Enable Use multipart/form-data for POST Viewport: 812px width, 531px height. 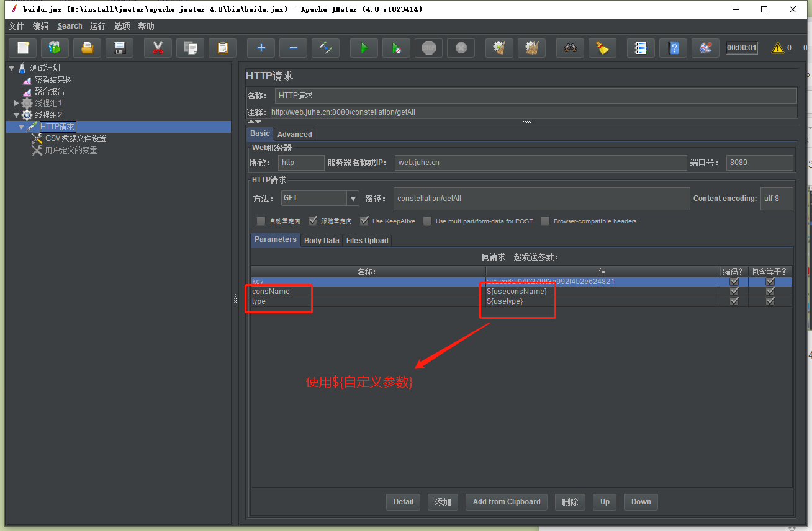coord(428,221)
